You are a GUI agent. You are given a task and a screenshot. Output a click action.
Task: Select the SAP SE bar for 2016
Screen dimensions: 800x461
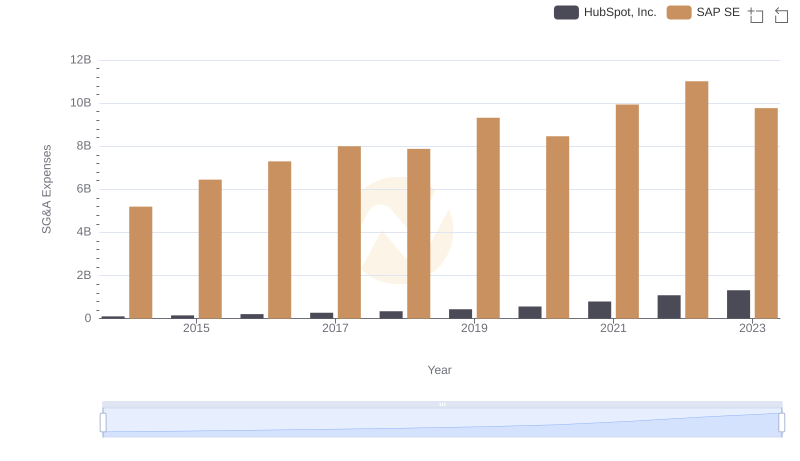click(280, 240)
